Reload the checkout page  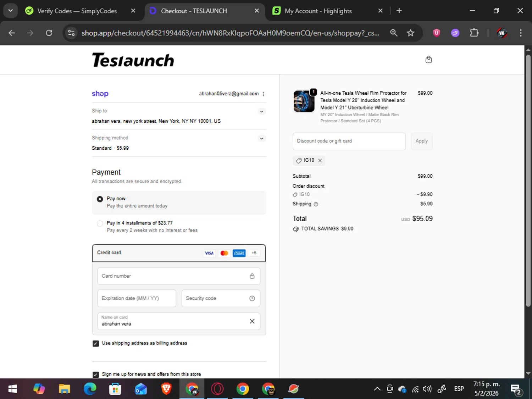[x=49, y=33]
